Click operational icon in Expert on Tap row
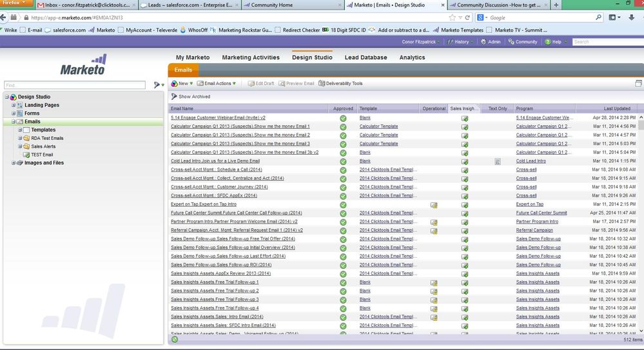 [x=434, y=204]
